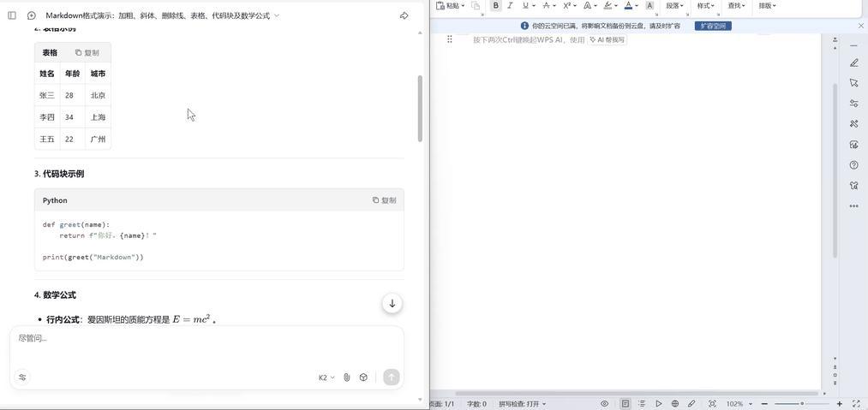
Task: Copy the table with 复制 button
Action: click(87, 52)
